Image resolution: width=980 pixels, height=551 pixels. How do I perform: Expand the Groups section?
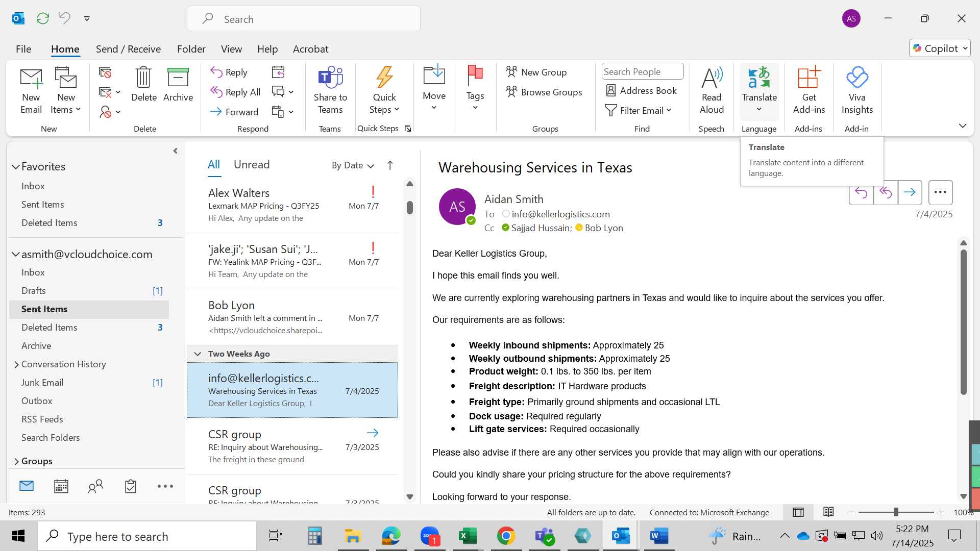pyautogui.click(x=16, y=461)
